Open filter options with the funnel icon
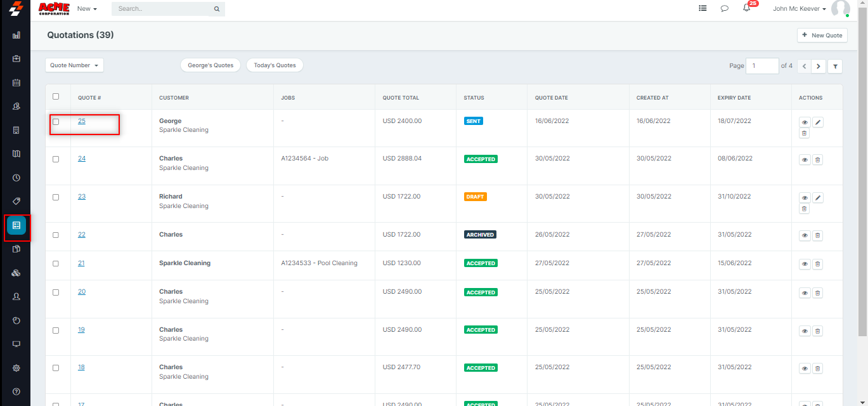Image resolution: width=868 pixels, height=406 pixels. pos(835,66)
